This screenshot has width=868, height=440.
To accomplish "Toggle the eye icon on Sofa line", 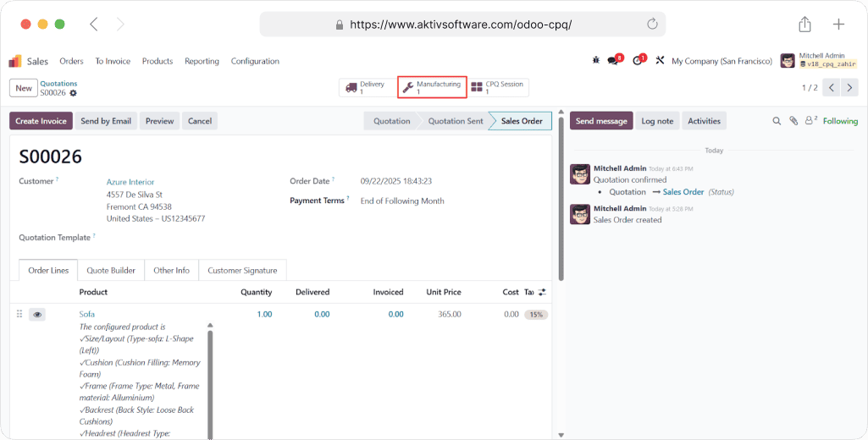I will (37, 314).
